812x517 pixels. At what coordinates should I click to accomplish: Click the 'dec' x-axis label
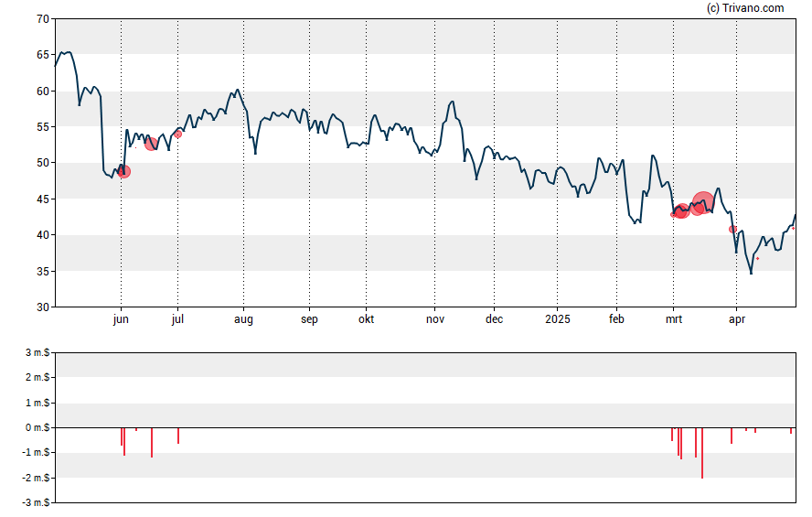(494, 318)
